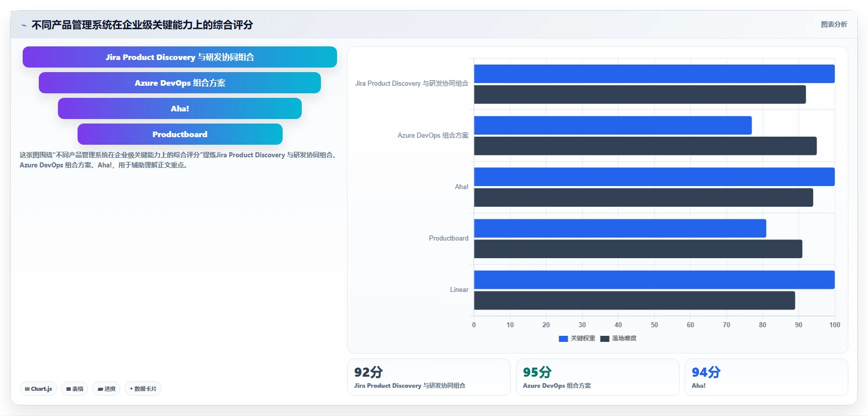Open the 95分 Azure DevOps score card

point(597,377)
